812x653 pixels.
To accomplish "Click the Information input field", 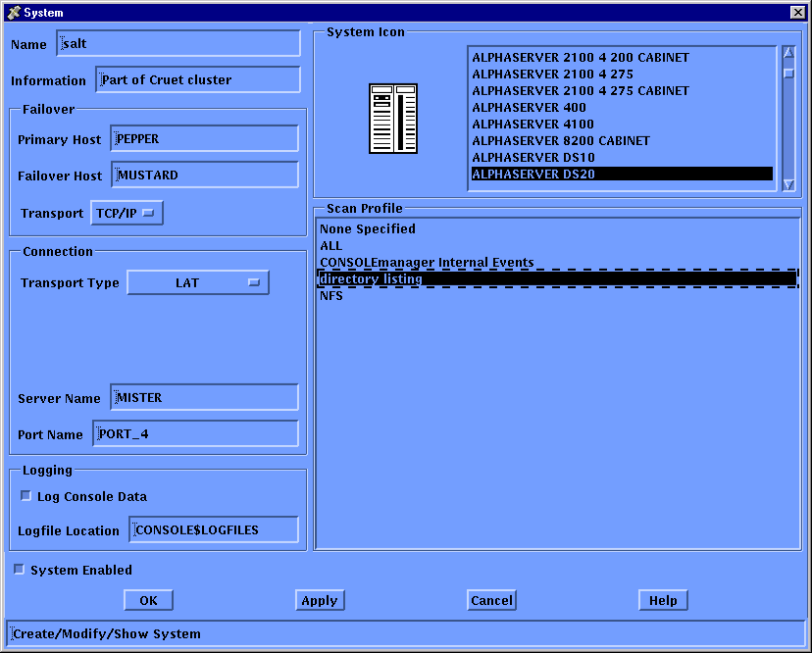I will coord(198,79).
